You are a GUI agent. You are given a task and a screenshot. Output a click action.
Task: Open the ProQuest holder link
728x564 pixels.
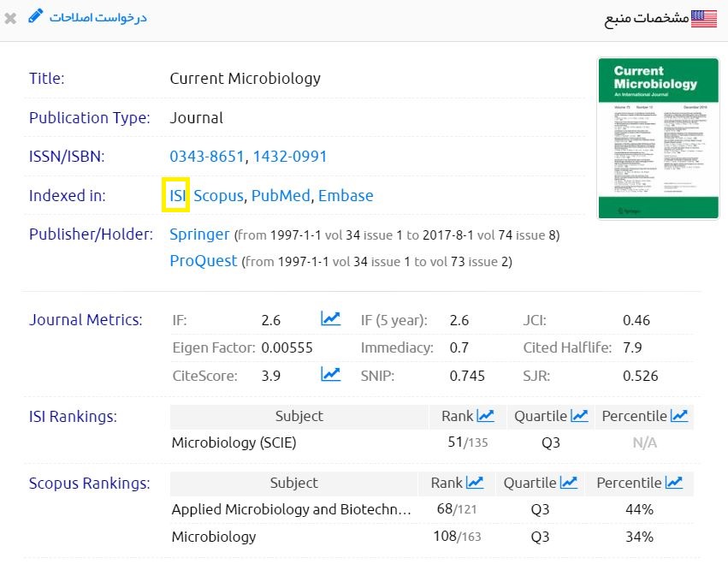[x=203, y=261]
